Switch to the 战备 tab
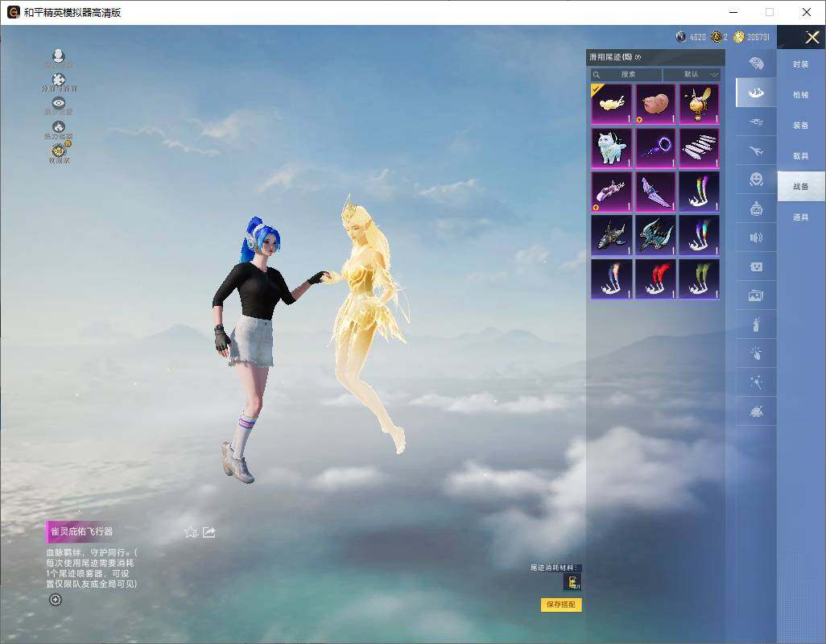 (801, 187)
